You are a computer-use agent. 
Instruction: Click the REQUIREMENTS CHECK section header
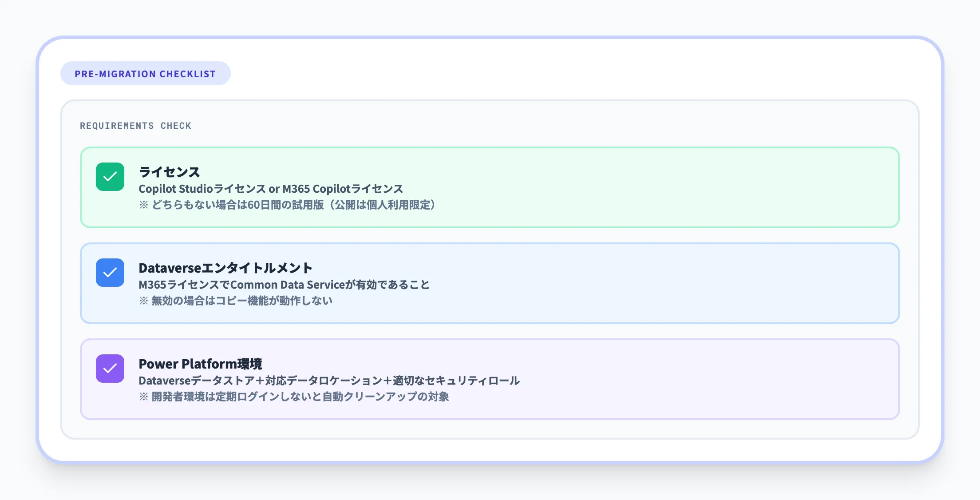(x=135, y=126)
